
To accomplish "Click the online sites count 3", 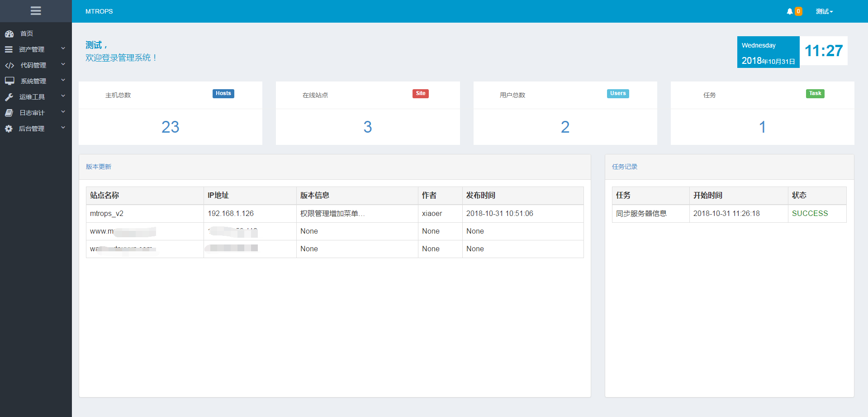I will tap(368, 127).
